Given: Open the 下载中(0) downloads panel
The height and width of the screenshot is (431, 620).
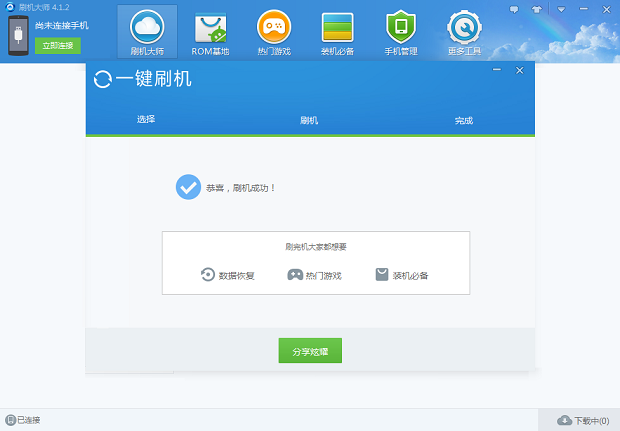Looking at the screenshot, I should pyautogui.click(x=583, y=421).
